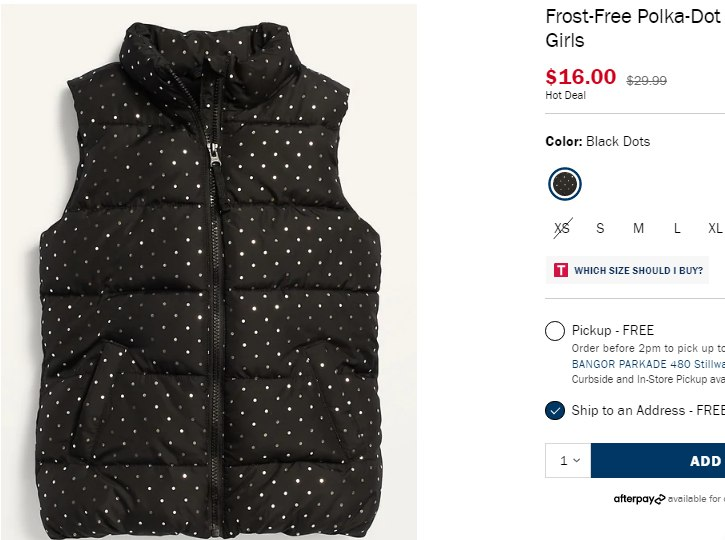Choose the crossed-out XS size
725x540 pixels.
[562, 228]
